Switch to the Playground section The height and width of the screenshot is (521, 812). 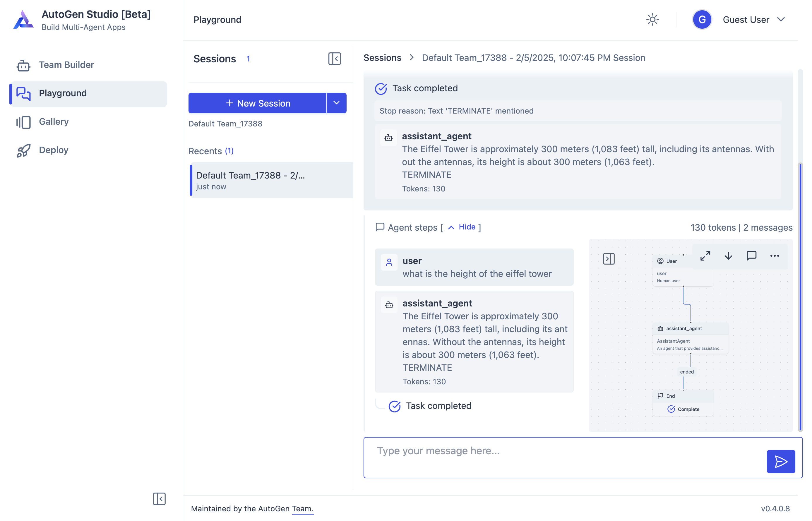63,93
